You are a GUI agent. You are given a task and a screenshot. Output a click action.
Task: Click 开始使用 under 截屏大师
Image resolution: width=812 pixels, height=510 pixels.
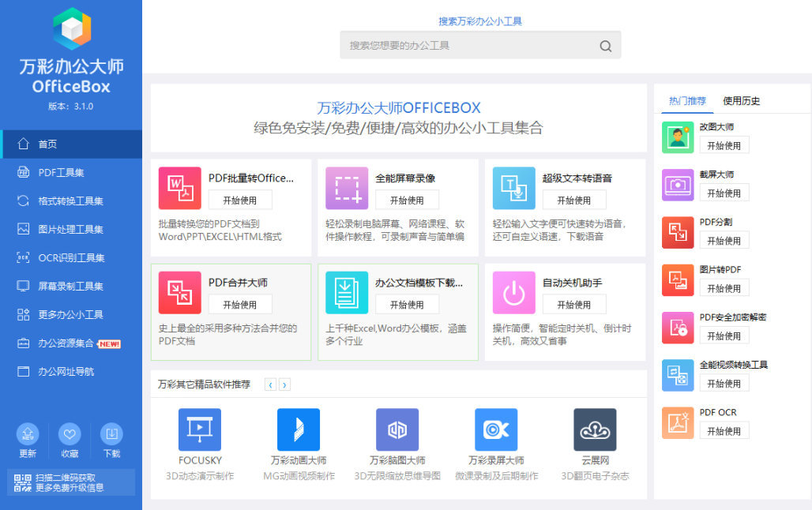724,193
